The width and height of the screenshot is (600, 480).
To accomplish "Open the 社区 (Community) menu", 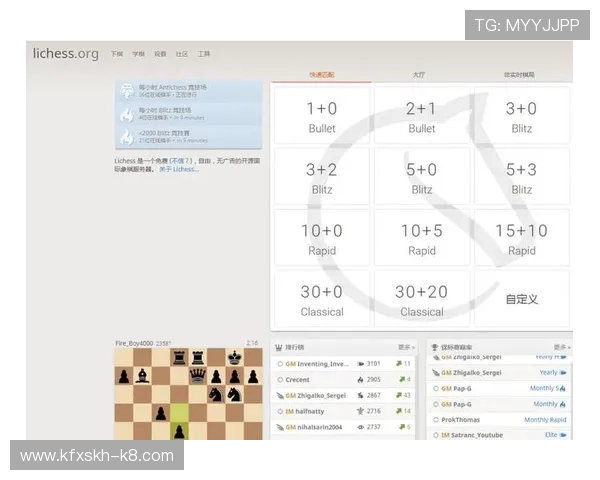I will [182, 54].
